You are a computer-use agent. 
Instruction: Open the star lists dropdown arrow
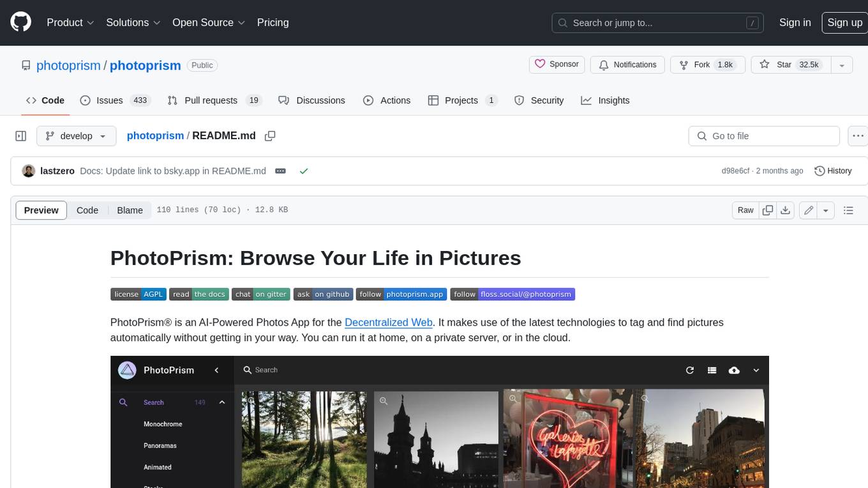[842, 65]
